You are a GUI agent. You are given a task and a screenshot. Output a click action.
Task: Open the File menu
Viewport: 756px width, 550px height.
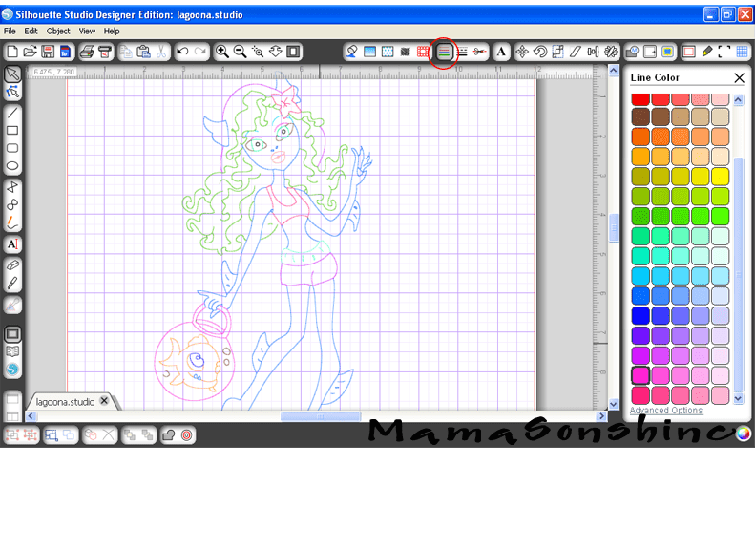click(x=10, y=32)
